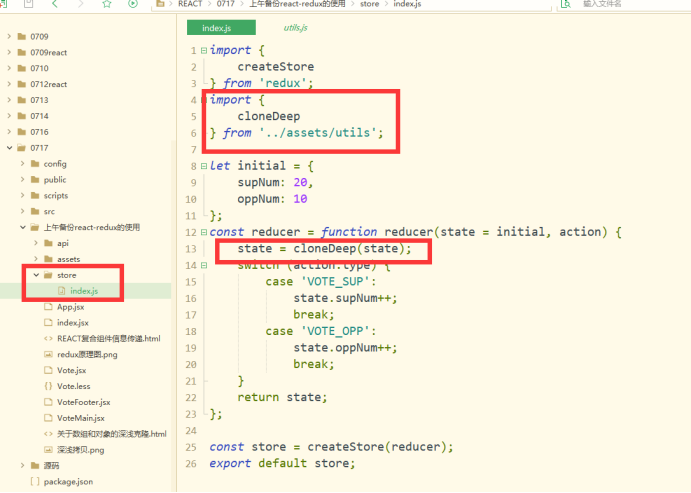The width and height of the screenshot is (691, 493).
Task: Expand the 源码 folder chevron
Action: (22, 465)
